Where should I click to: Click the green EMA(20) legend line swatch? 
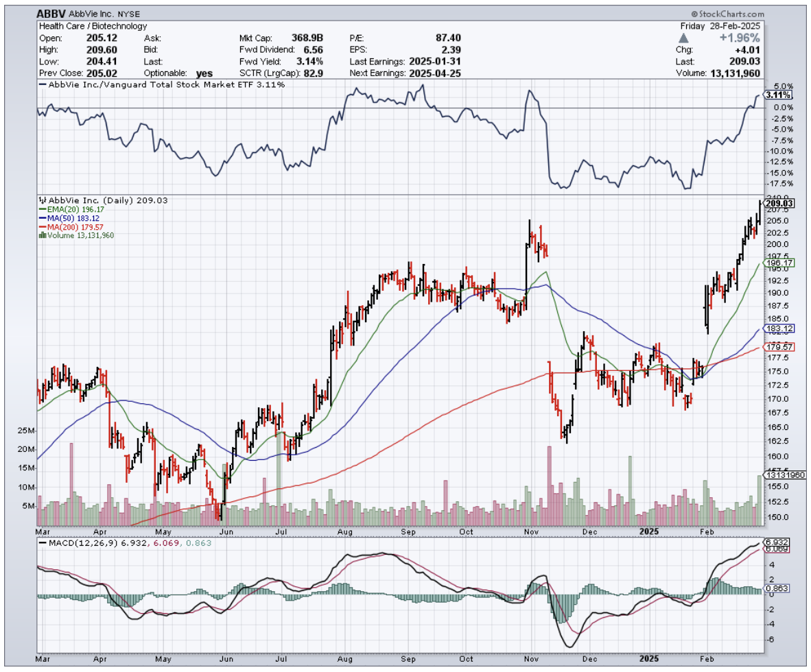(42, 209)
